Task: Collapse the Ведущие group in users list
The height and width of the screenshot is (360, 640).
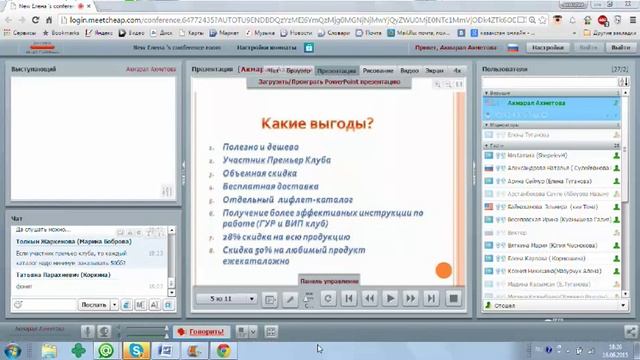Action: point(486,93)
